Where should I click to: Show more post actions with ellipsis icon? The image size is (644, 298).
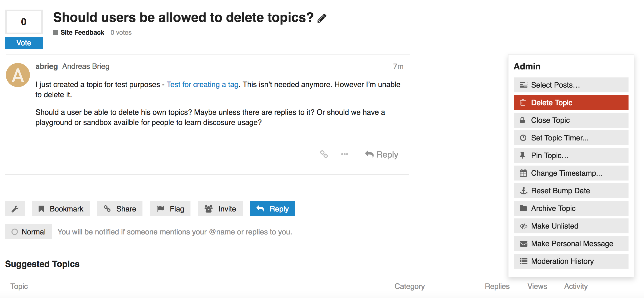[x=344, y=154]
